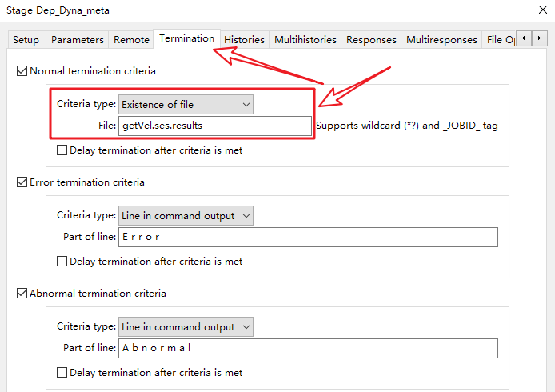Toggle the Error termination criteria checkbox
This screenshot has height=392, width=555.
pos(22,182)
